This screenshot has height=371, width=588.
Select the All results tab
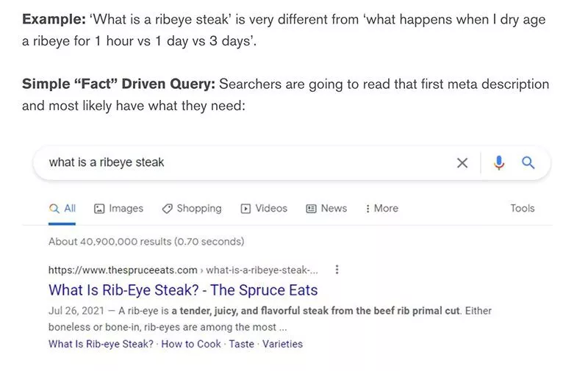click(x=62, y=209)
